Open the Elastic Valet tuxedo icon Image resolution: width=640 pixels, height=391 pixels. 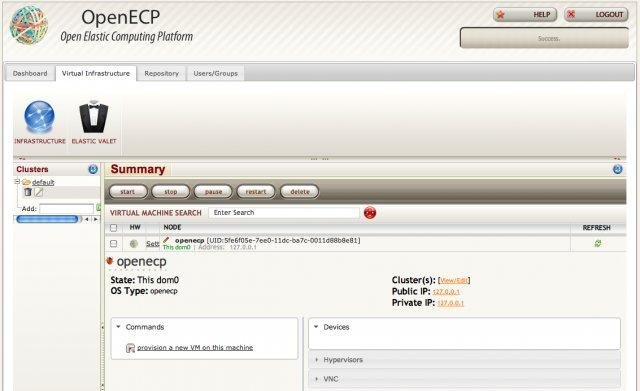coord(93,117)
